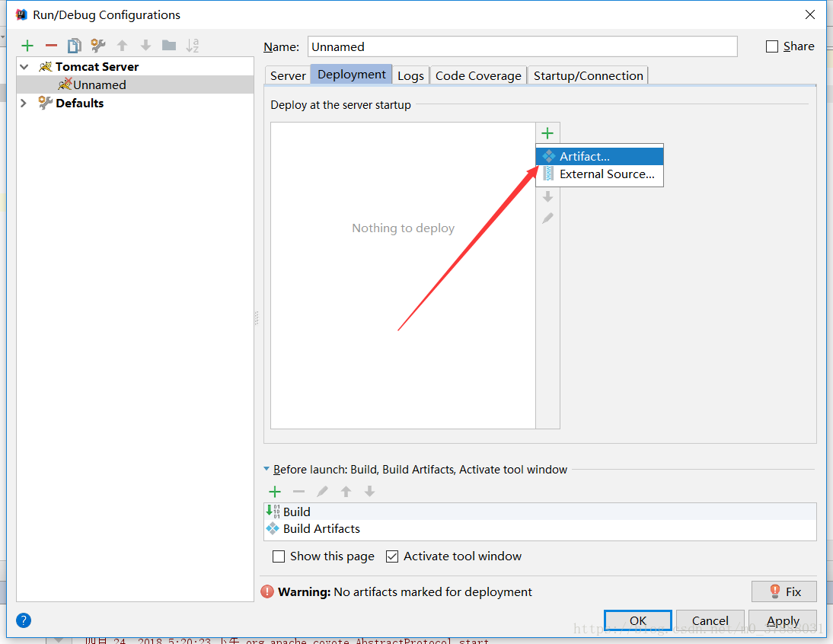Move configuration down arrow in left toolbar

[x=145, y=46]
